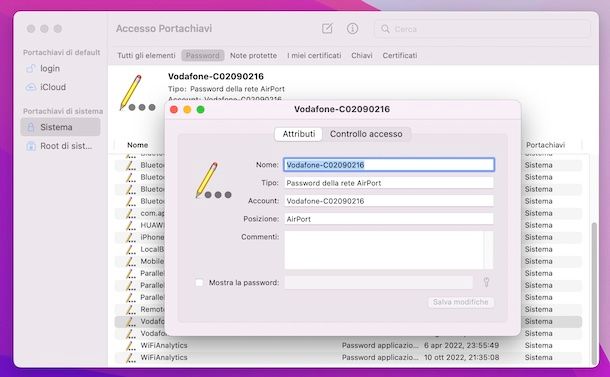Click pencil icon of com.ap row
Image resolution: width=610 pixels, height=377 pixels.
coord(131,213)
